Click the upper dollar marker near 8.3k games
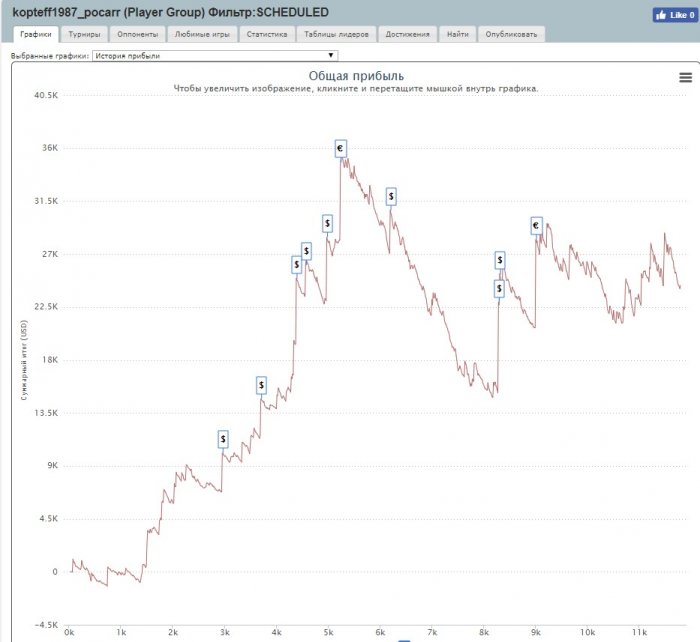Screen dimensions: 700x642 (x=500, y=260)
